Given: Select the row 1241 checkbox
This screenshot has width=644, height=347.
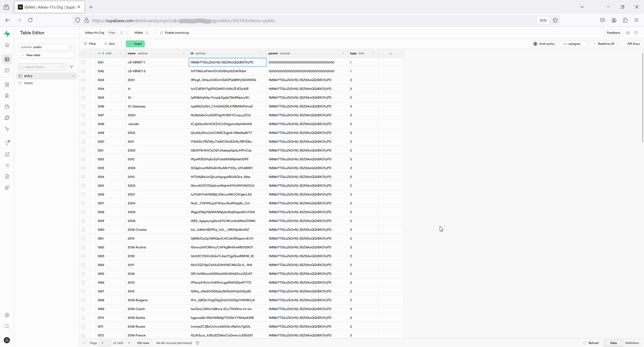Looking at the screenshot, I should pos(83,62).
